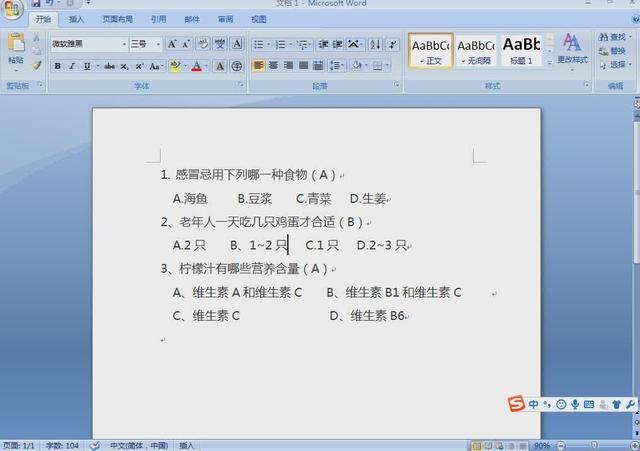Image resolution: width=640 pixels, height=451 pixels.
Task: Open the Font dialog launcher
Action: pos(241,84)
